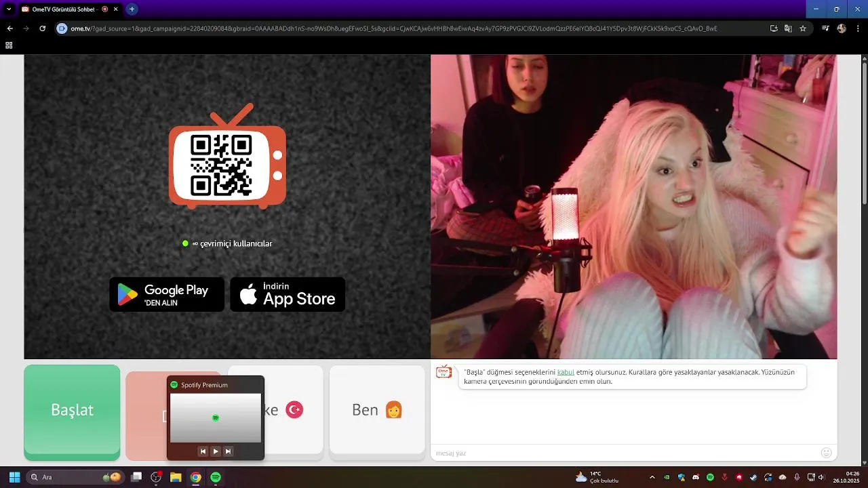Viewport: 868px width, 488px height.
Task: Open NVIDIA tray icon
Action: (667, 477)
